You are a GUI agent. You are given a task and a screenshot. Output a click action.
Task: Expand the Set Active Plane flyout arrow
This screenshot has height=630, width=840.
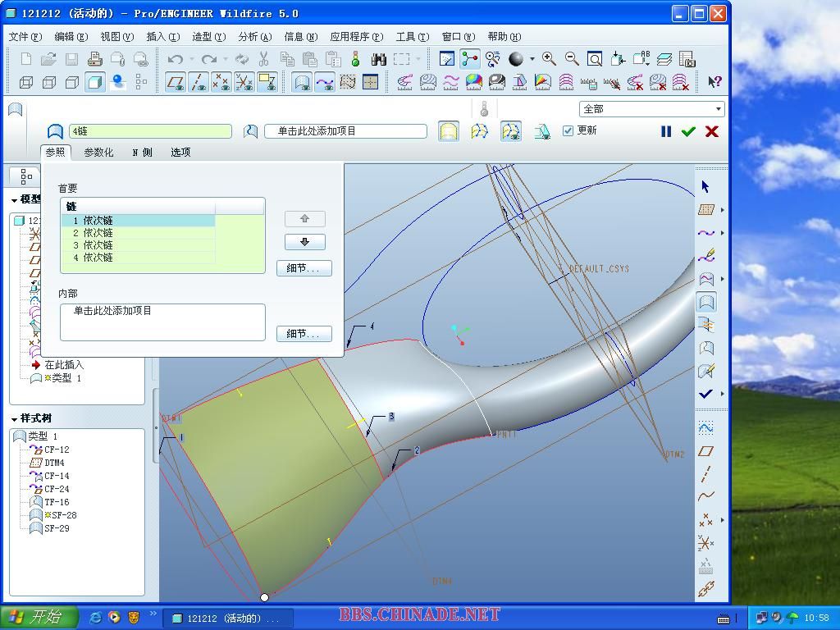tap(722, 210)
